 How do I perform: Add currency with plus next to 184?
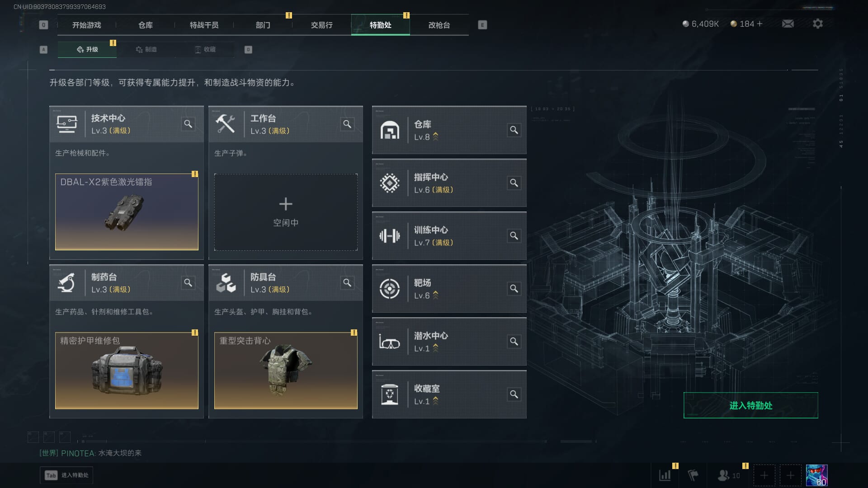(759, 23)
